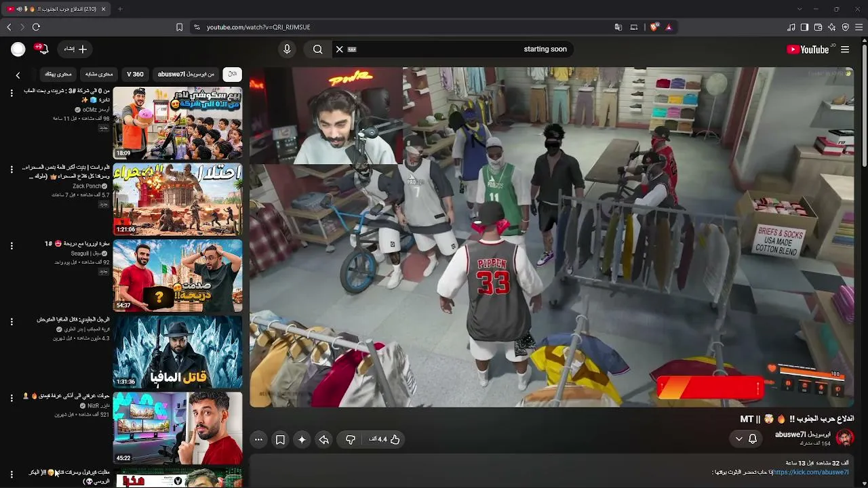Open options menu for the oCMz video

tap(12, 93)
